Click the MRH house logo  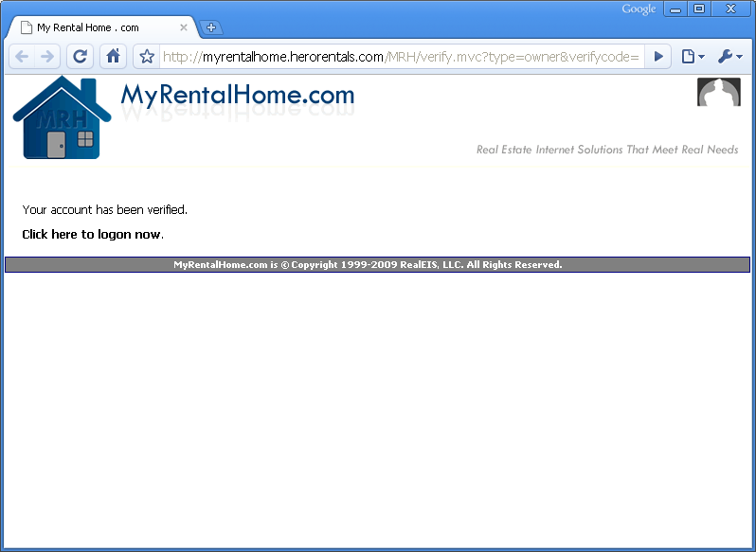(62, 117)
